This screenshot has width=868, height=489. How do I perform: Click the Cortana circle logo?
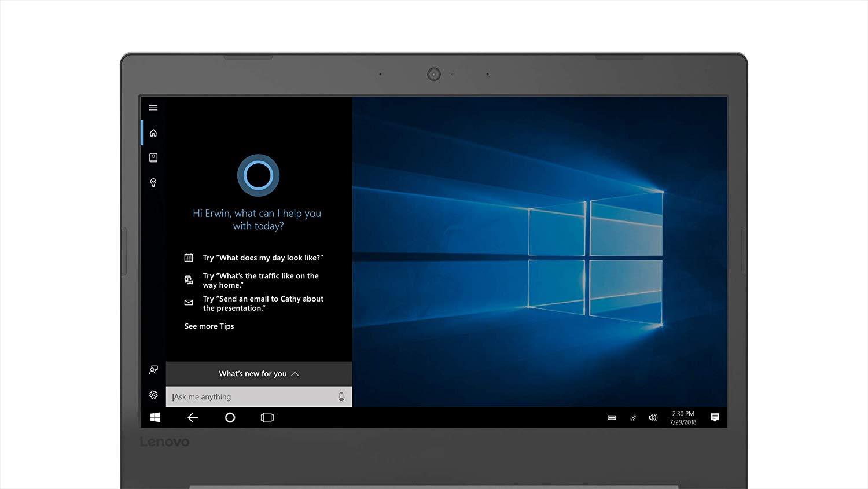pyautogui.click(x=258, y=175)
